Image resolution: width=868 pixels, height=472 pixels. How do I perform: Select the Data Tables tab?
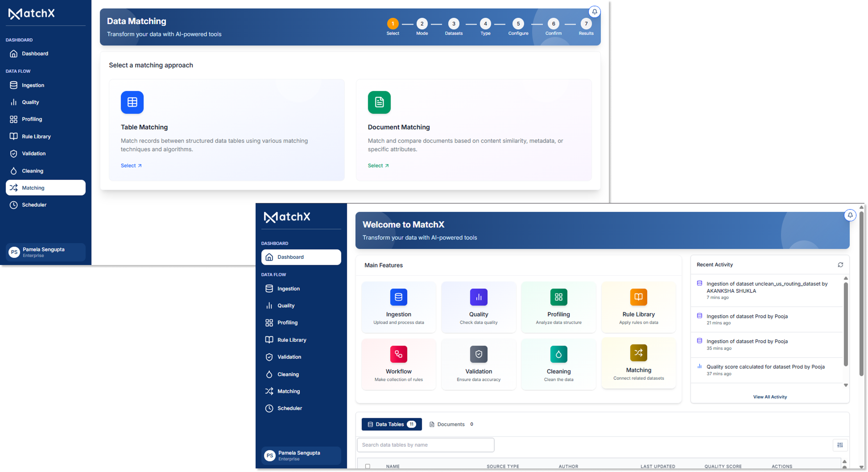pyautogui.click(x=392, y=424)
